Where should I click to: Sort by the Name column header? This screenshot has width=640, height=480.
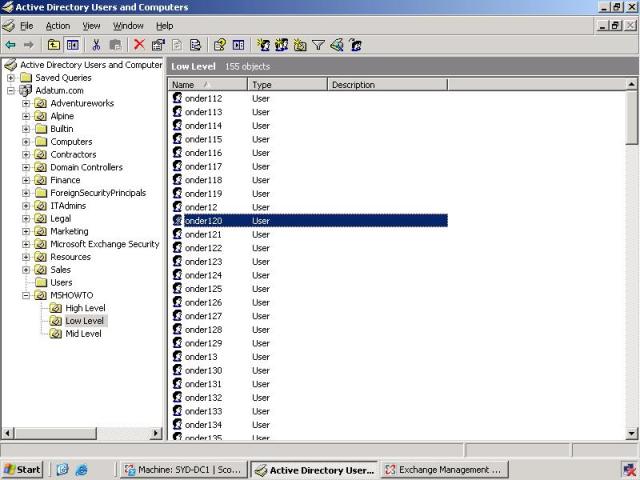pos(208,84)
